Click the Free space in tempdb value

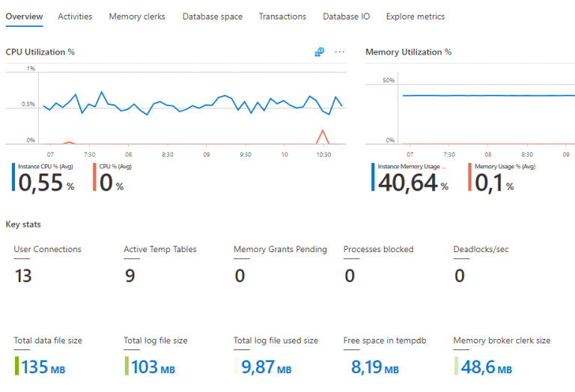pos(375,367)
